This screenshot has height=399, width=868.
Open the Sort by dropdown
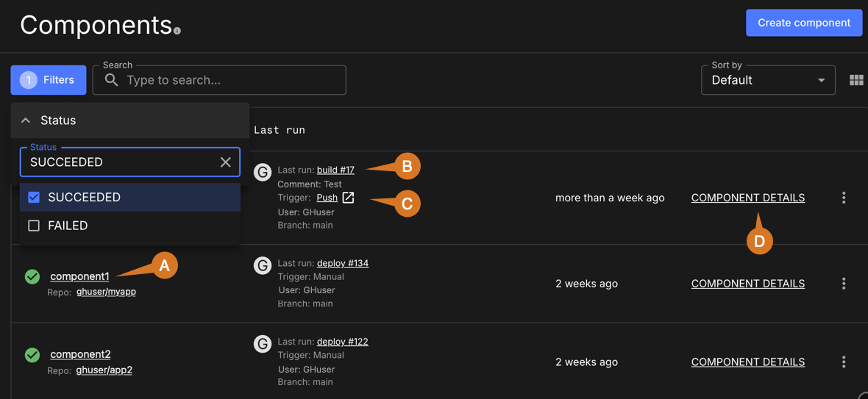769,80
